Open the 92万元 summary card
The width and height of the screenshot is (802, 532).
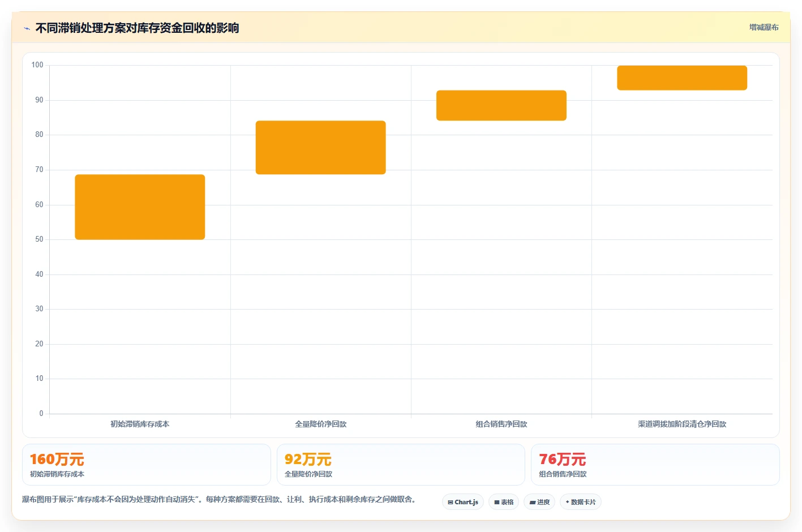pyautogui.click(x=401, y=465)
